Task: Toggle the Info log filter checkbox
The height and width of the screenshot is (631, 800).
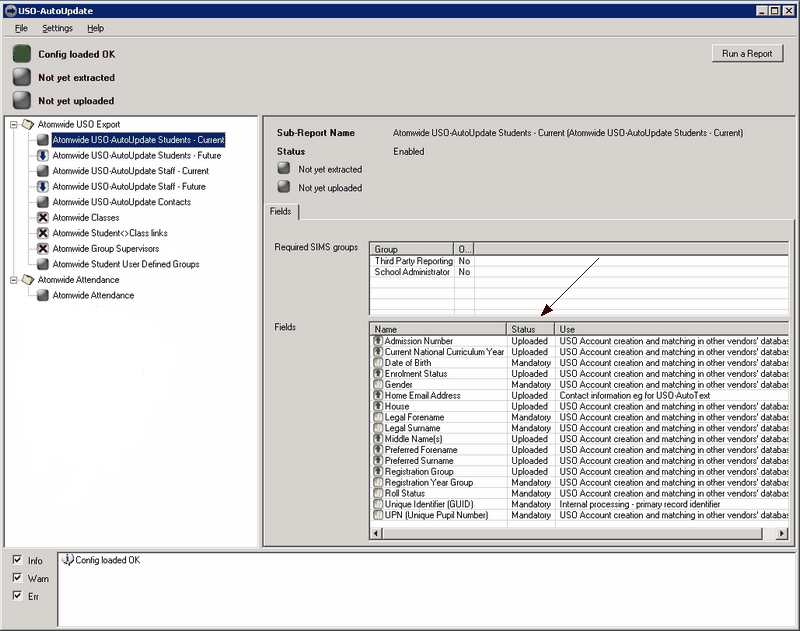Action: pyautogui.click(x=18, y=560)
